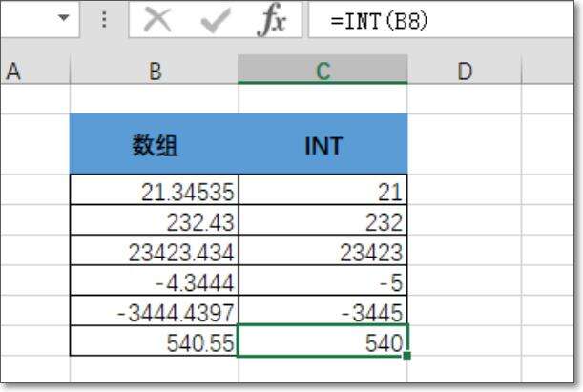The height and width of the screenshot is (392, 583).
Task: Select column B header
Action: (155, 71)
